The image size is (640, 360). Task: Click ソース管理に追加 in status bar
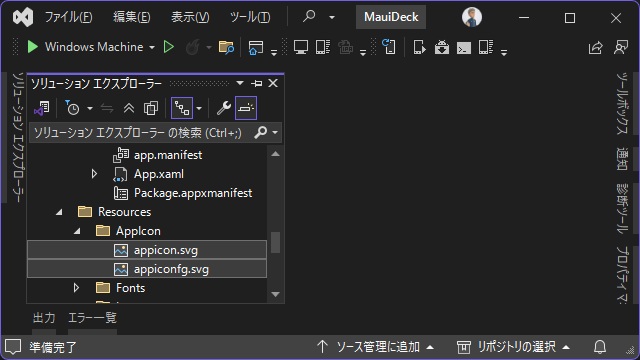pos(375,347)
